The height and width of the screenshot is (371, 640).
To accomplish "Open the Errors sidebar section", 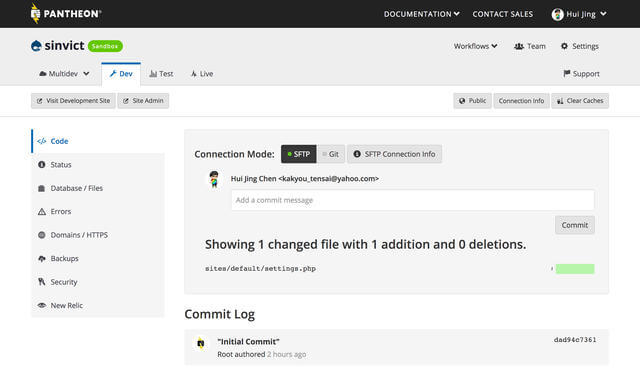I will 98,211.
